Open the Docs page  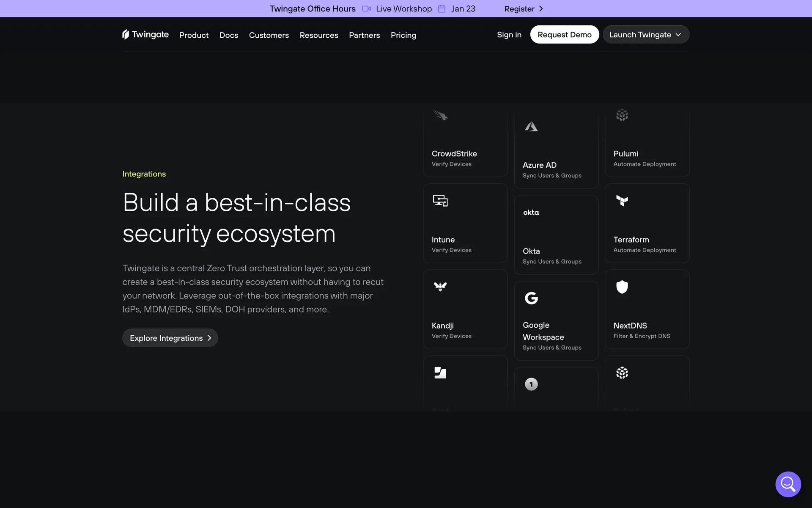228,35
